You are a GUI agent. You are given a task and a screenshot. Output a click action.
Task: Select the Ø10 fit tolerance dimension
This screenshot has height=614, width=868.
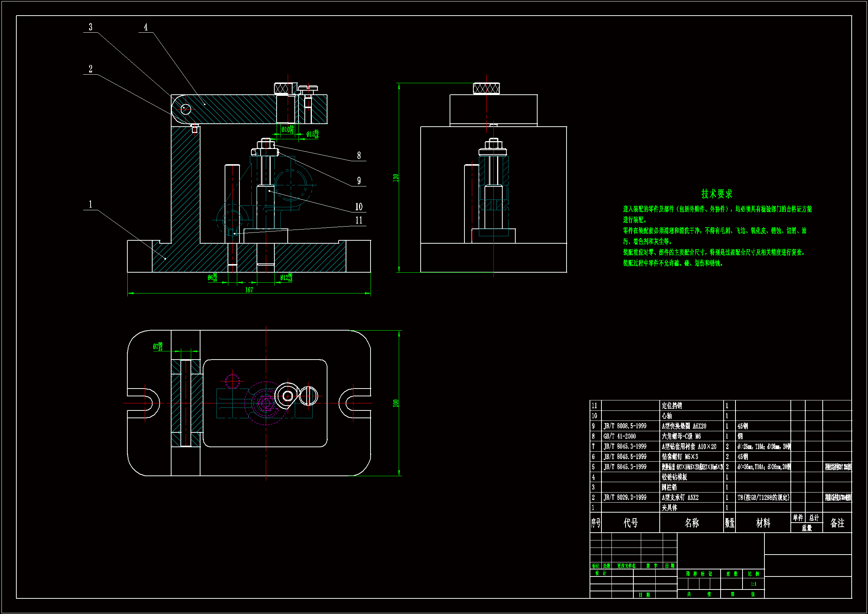click(x=287, y=130)
